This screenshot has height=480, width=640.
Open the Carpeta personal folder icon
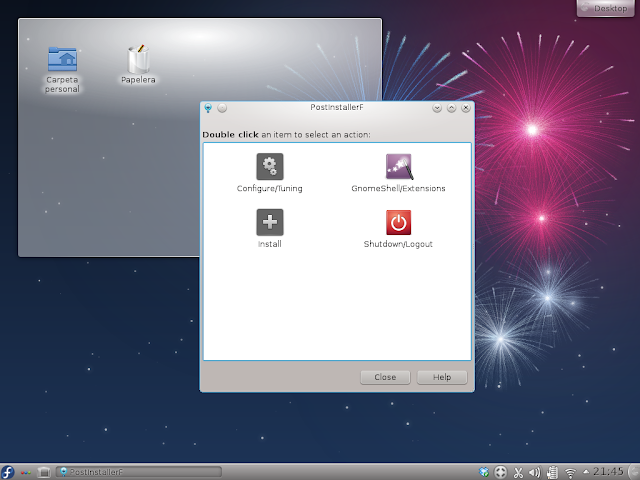coord(62,59)
